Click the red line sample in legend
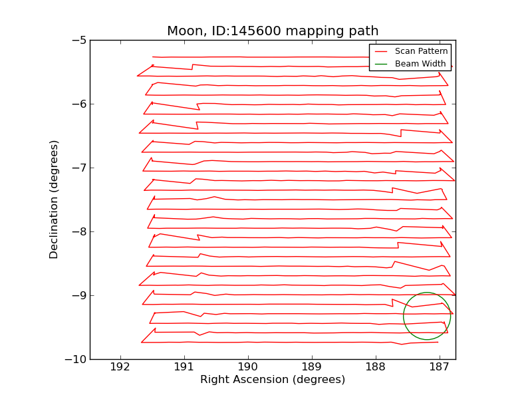Viewport: 532px width, 399px height. point(382,51)
